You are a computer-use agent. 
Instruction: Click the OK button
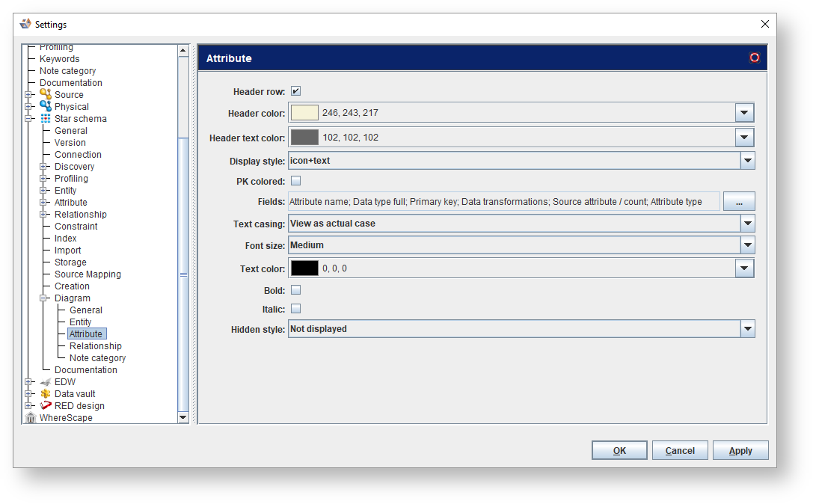(619, 451)
